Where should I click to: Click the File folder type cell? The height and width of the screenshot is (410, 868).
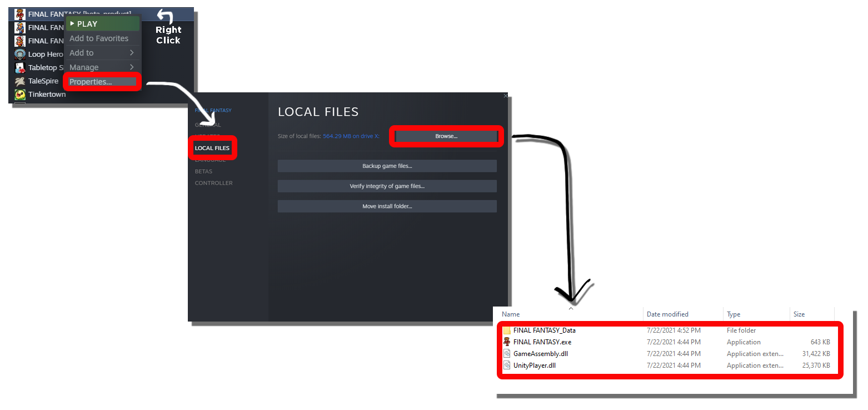(x=741, y=330)
